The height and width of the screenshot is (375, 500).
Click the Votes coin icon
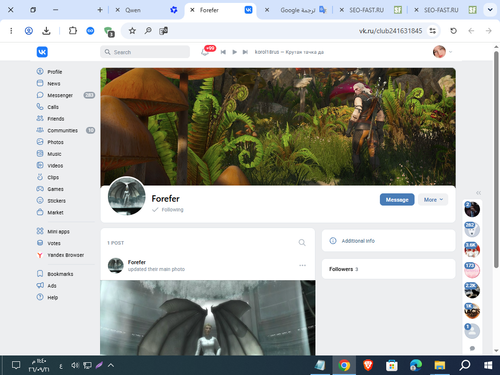coord(40,243)
